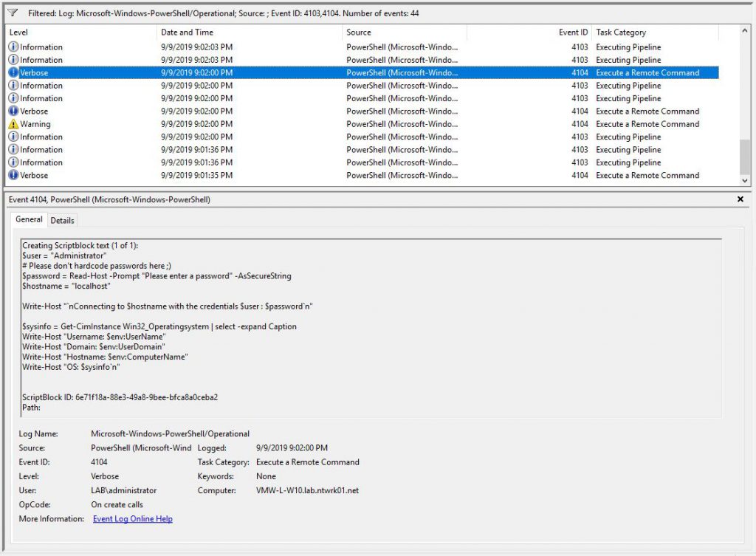
Task: Click the scrollbar up arrow in the event list
Action: click(x=745, y=32)
